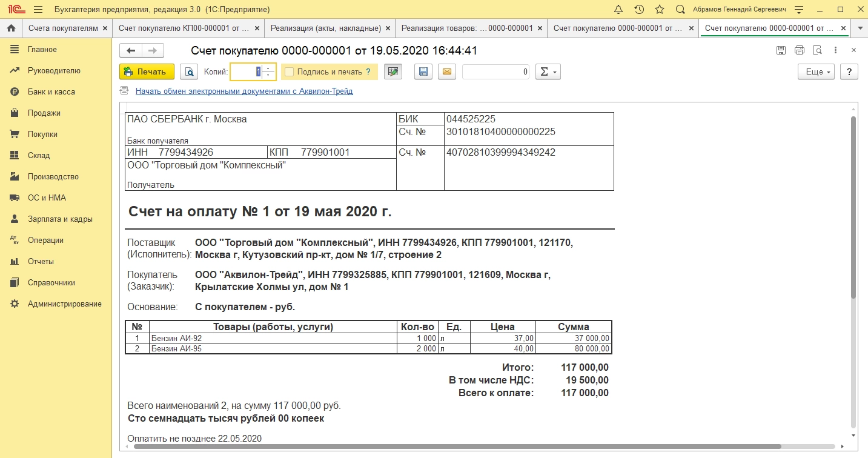Show the history clock list

point(639,10)
